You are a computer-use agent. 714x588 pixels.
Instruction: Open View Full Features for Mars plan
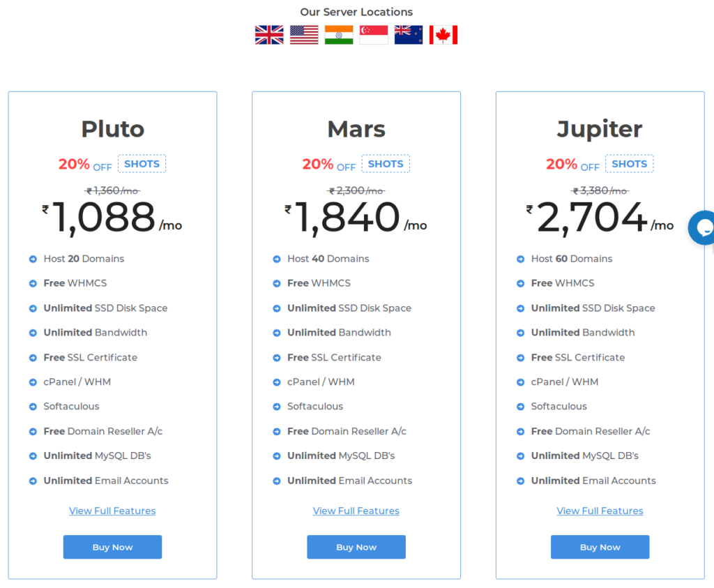[356, 511]
